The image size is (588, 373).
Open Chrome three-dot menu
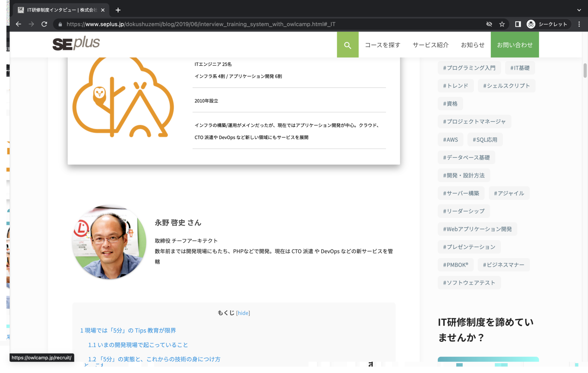(579, 24)
